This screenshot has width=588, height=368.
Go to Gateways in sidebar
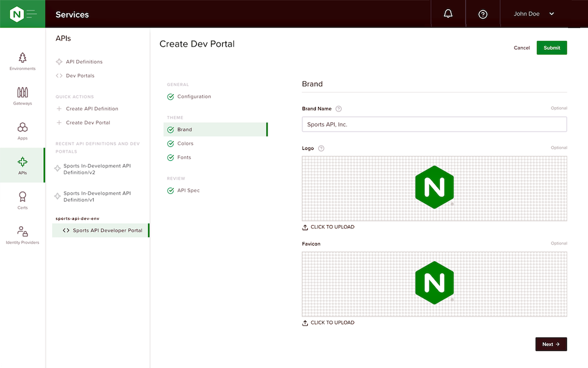pyautogui.click(x=22, y=96)
